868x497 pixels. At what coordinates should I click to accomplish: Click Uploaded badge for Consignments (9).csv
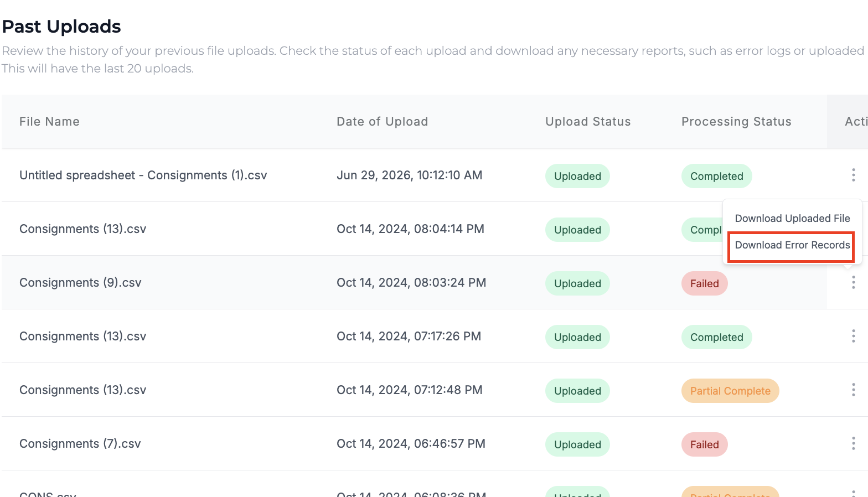coord(577,283)
